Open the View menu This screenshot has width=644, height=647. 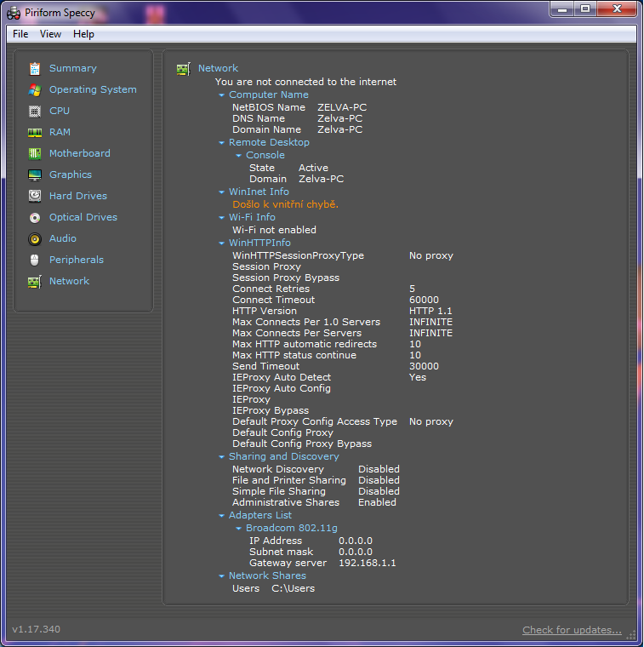pos(50,34)
